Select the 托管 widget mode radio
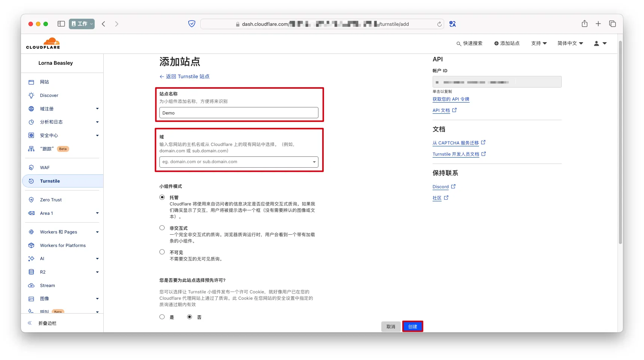The image size is (644, 360). click(x=162, y=197)
